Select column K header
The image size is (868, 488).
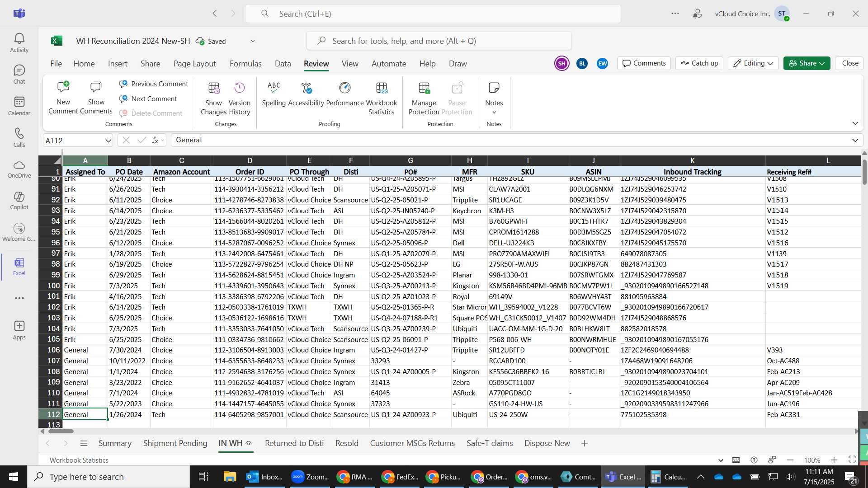692,160
